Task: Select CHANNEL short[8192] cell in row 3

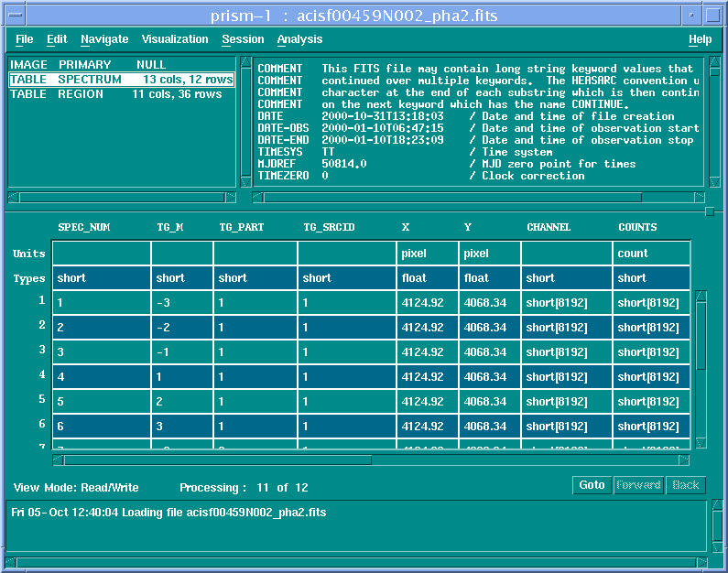Action: 567,352
